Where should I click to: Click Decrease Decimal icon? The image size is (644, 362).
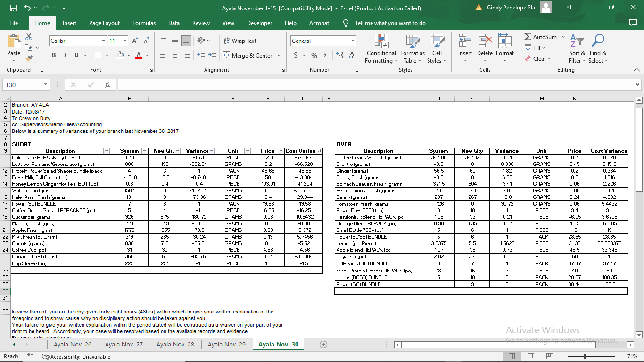click(351, 55)
